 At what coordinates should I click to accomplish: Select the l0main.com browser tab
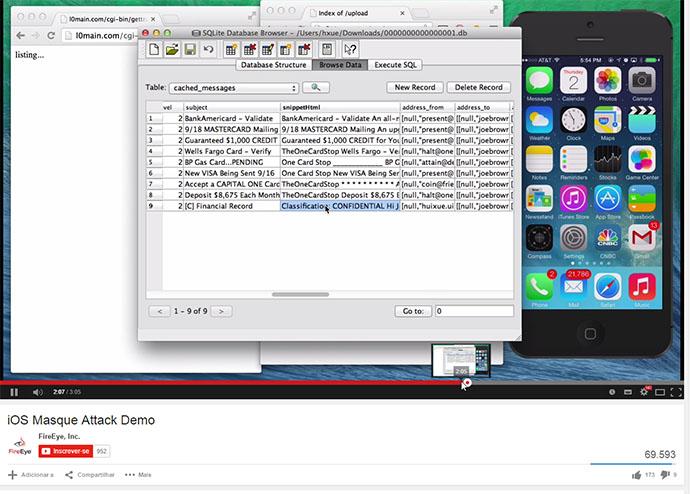point(108,19)
